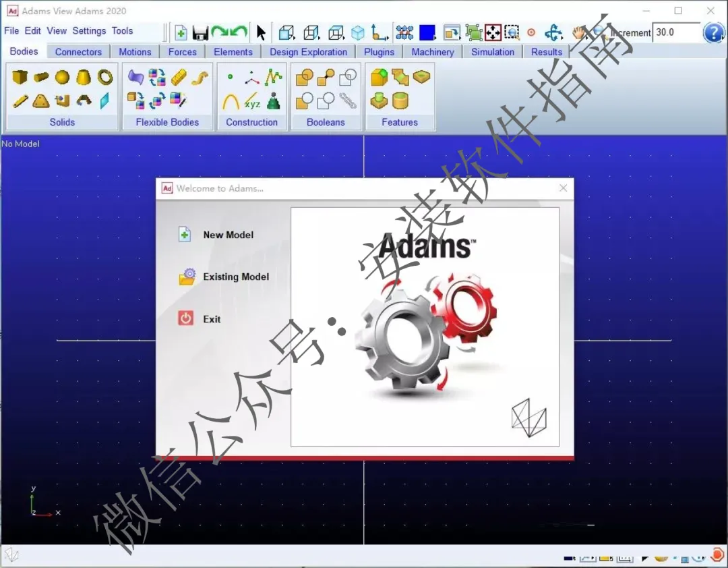Screen dimensions: 728x568
Task: Select the triangular Plate solid tool
Action: click(41, 101)
